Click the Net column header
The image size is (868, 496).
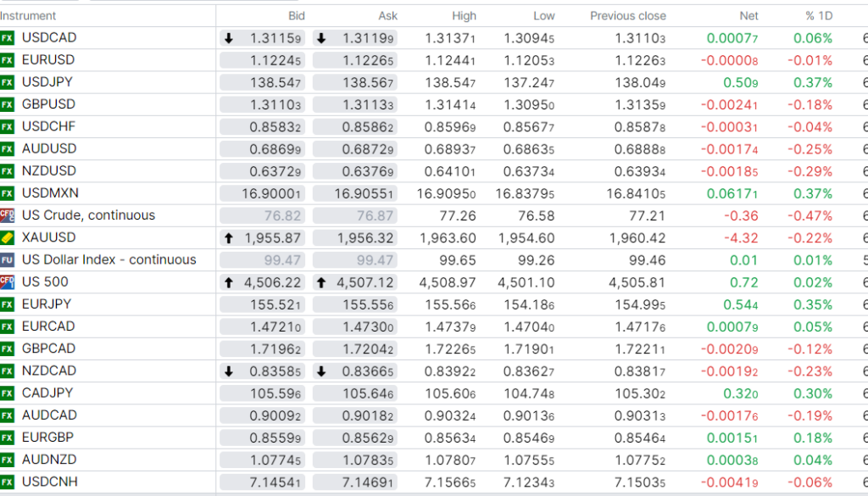click(748, 16)
